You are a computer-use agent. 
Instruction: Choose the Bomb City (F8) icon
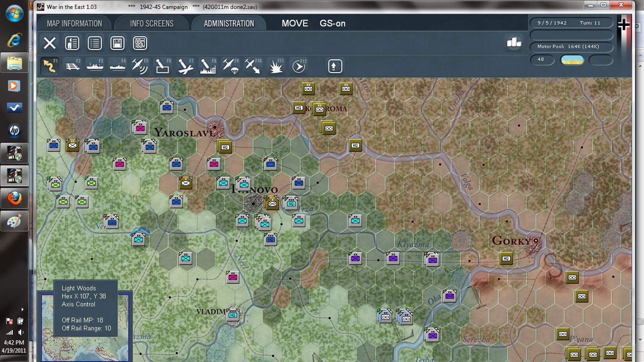tap(208, 66)
